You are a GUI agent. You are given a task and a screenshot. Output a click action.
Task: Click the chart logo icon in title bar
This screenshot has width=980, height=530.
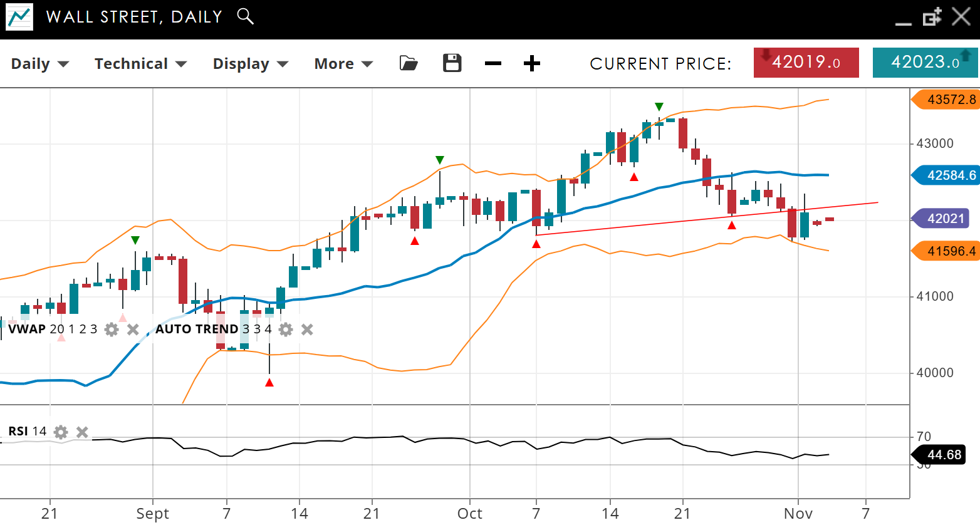pyautogui.click(x=19, y=17)
